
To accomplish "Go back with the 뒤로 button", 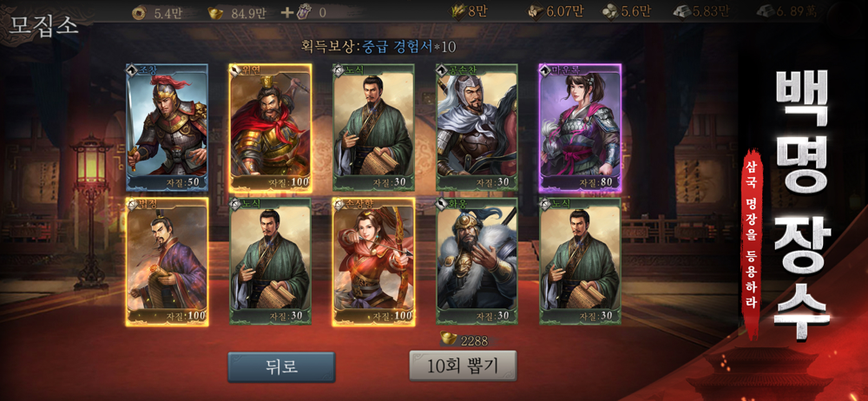I will 281,366.
